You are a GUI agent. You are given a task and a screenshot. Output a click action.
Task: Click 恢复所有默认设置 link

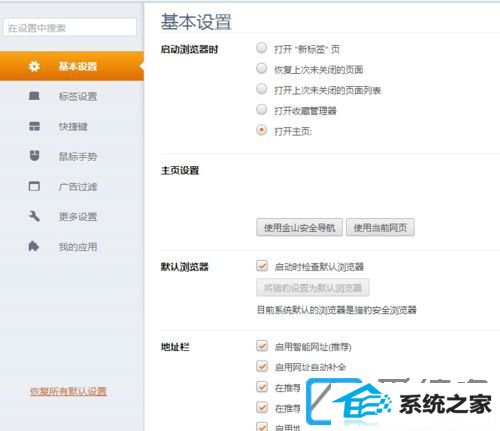[68, 391]
